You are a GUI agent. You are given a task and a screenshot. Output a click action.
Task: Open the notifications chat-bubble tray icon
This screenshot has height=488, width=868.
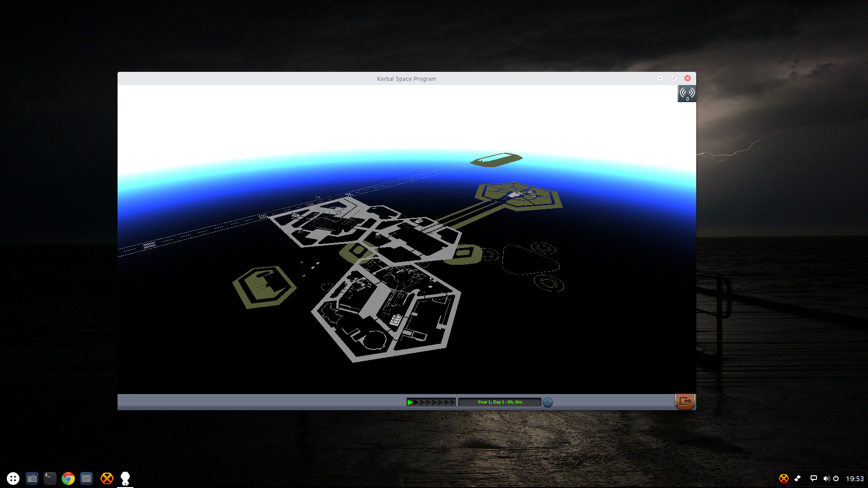(813, 479)
